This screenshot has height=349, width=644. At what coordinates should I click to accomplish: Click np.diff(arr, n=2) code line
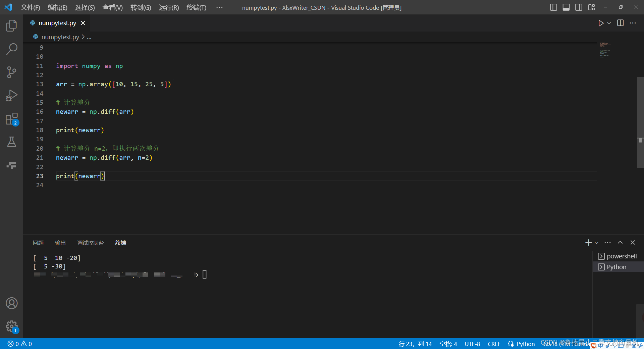coord(104,158)
